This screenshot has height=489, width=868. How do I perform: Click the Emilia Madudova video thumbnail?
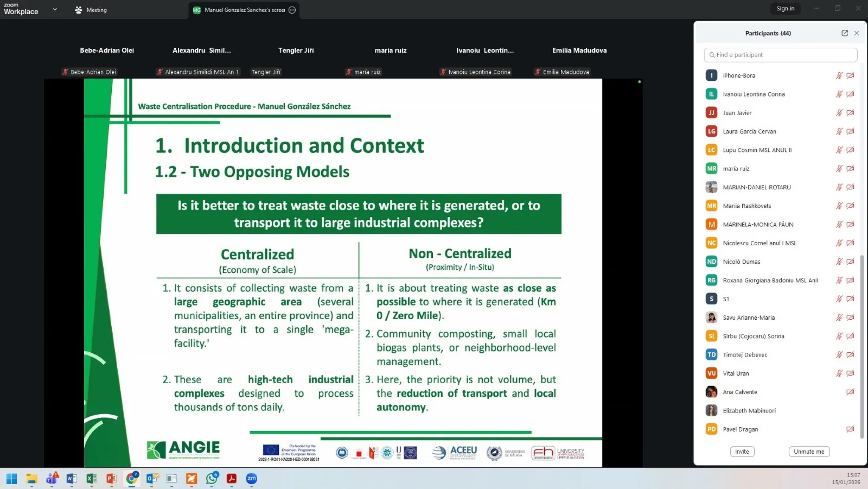point(579,59)
